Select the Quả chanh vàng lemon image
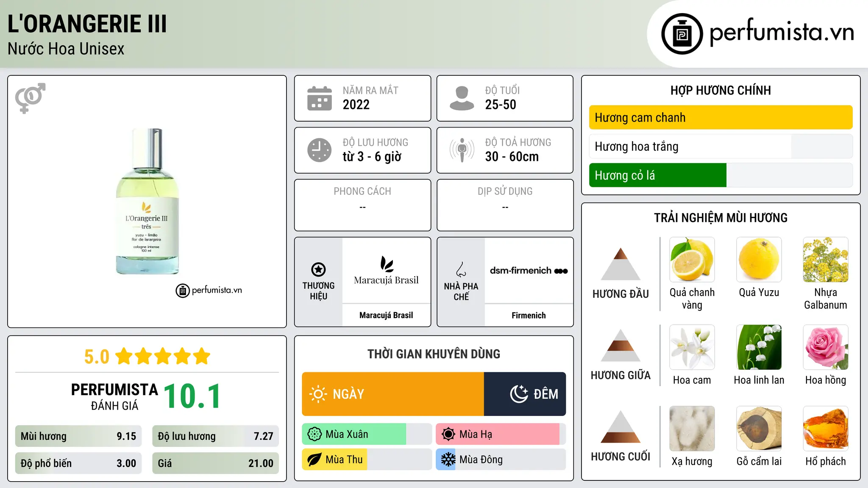The width and height of the screenshot is (868, 488). [692, 260]
